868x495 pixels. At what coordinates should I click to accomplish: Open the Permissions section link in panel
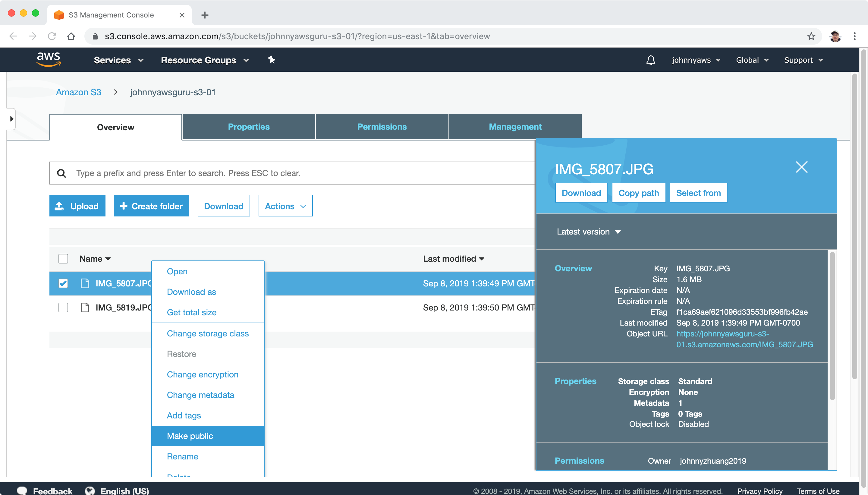pyautogui.click(x=579, y=461)
